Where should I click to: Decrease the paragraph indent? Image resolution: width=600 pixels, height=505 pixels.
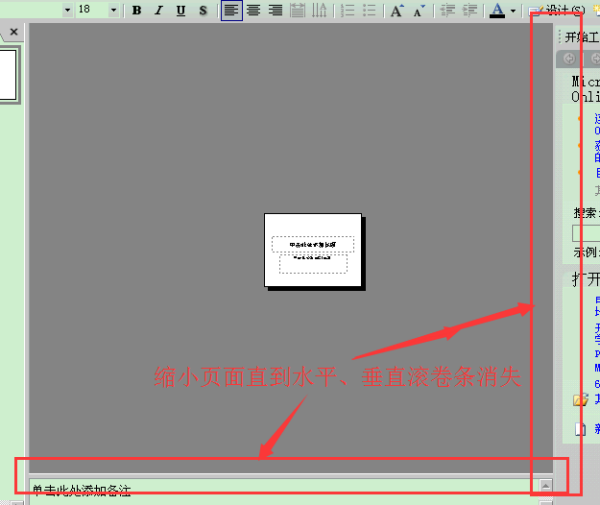[x=447, y=10]
